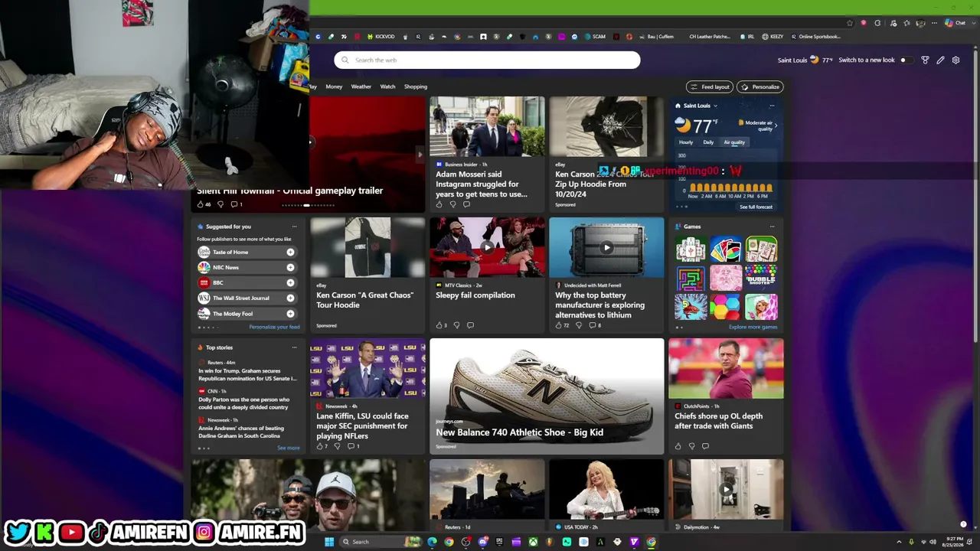Open the SCAM bookmark in bookmarks bar
The height and width of the screenshot is (551, 980).
595,37
